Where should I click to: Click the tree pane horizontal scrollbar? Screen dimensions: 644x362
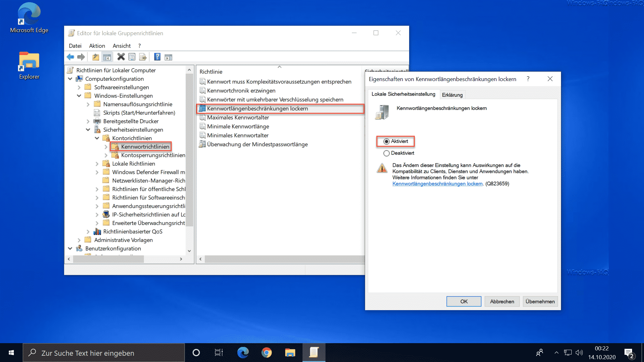click(x=108, y=259)
